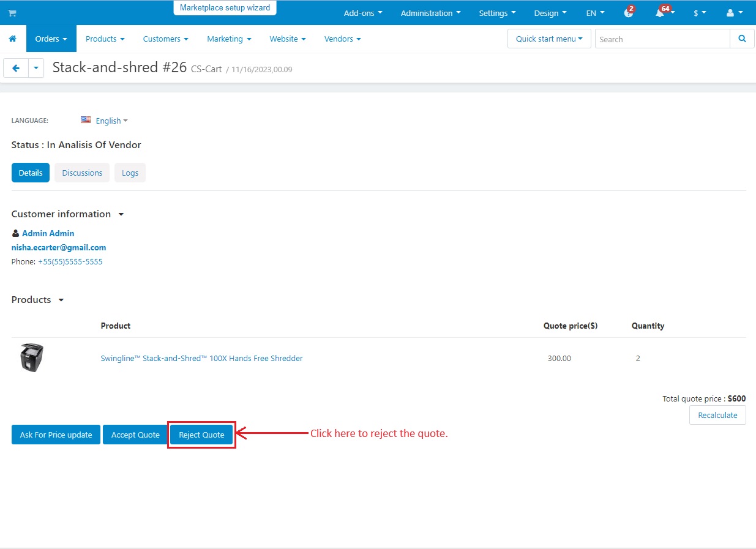Go to the home dashboard icon

[12, 39]
